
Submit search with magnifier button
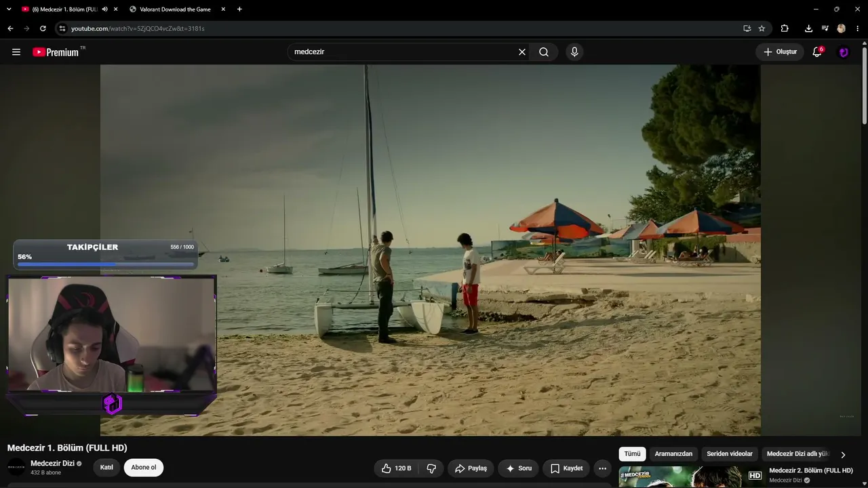point(544,52)
